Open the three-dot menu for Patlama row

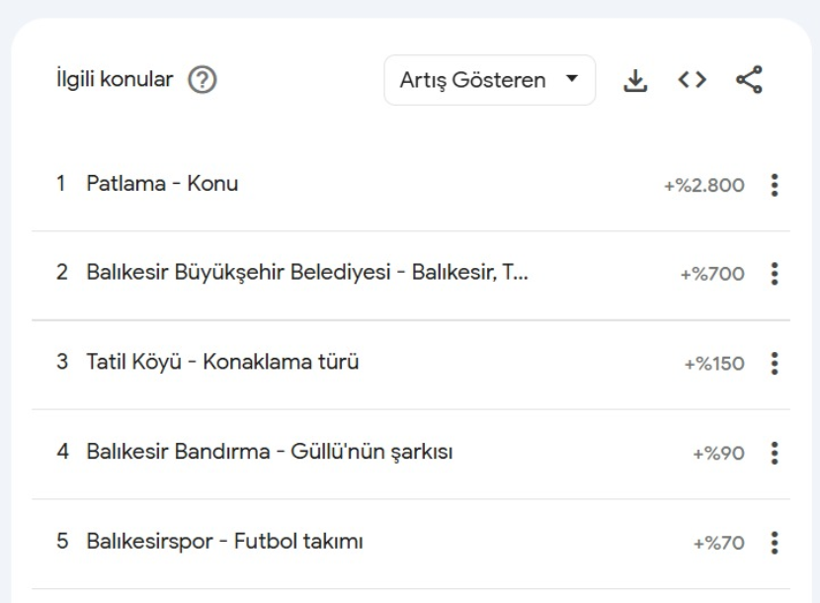point(774,185)
